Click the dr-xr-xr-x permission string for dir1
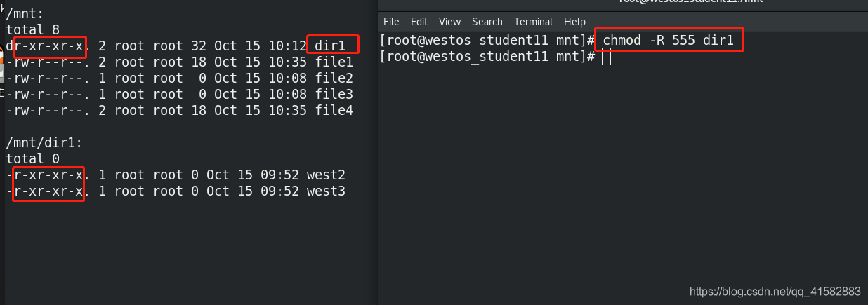 click(x=45, y=46)
